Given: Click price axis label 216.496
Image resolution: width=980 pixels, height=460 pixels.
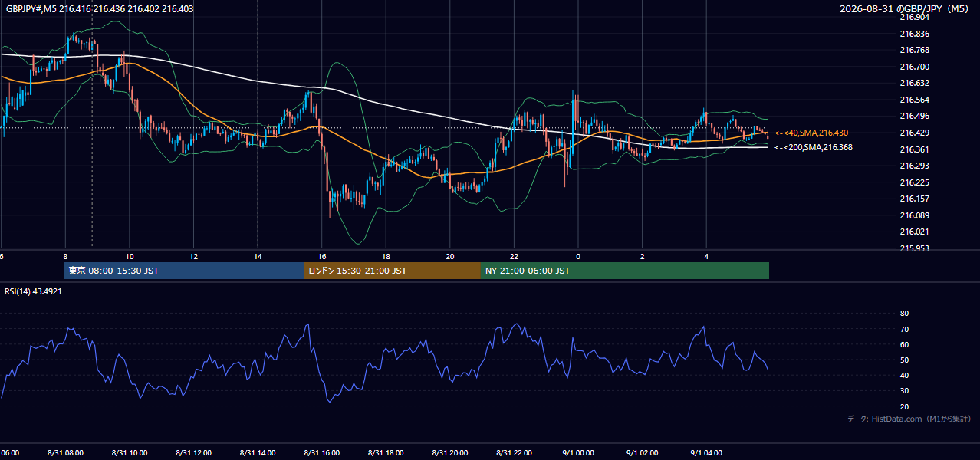Looking at the screenshot, I should (914, 117).
